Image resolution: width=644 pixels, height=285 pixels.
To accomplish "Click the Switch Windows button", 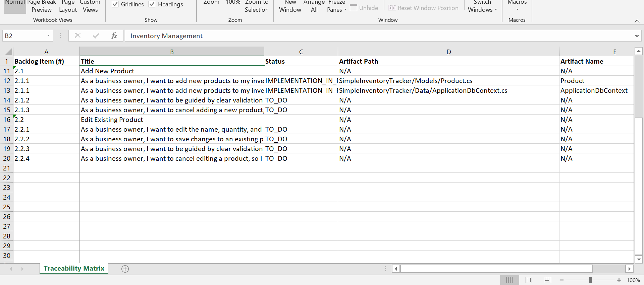I will [482, 7].
